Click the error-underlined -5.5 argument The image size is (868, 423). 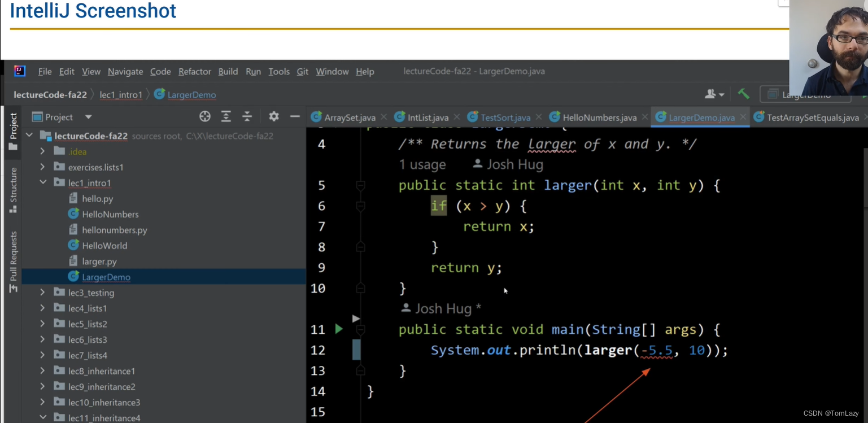(x=657, y=351)
